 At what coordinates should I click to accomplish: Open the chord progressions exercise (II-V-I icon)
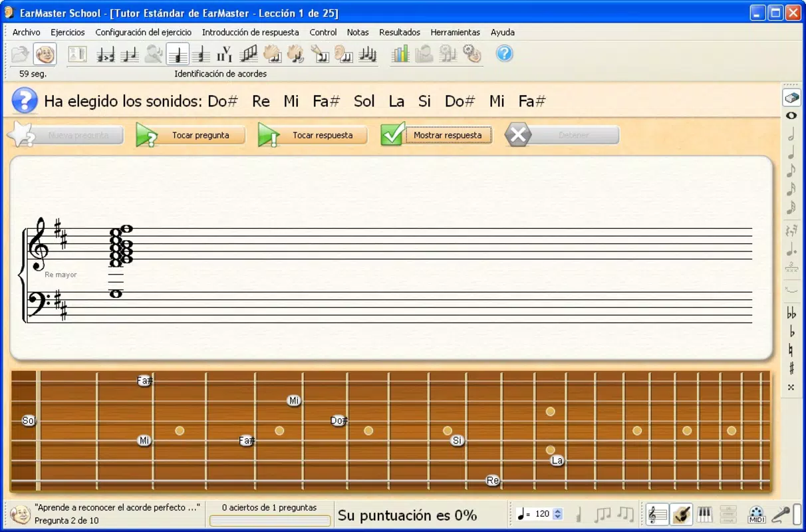pos(224,54)
